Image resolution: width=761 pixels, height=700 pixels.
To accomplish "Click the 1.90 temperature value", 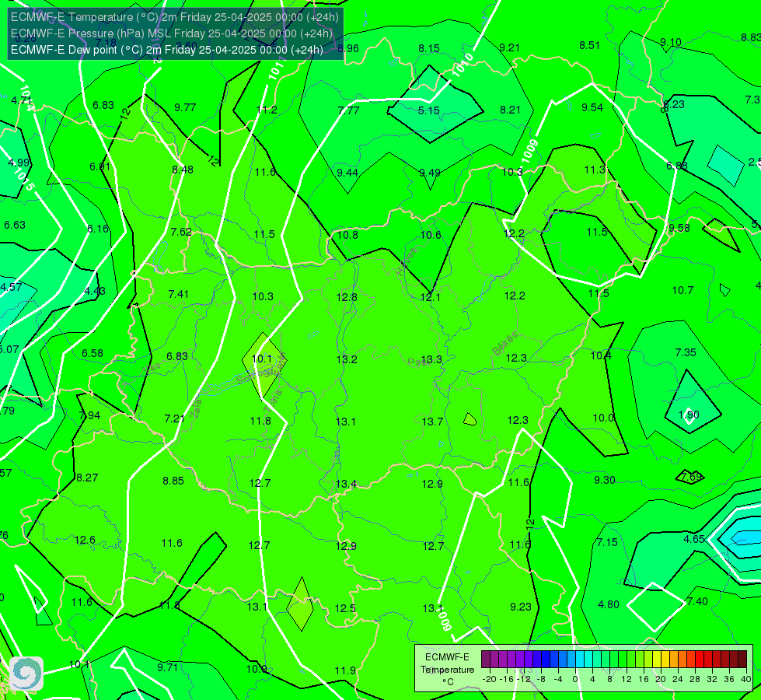I will click(x=689, y=415).
